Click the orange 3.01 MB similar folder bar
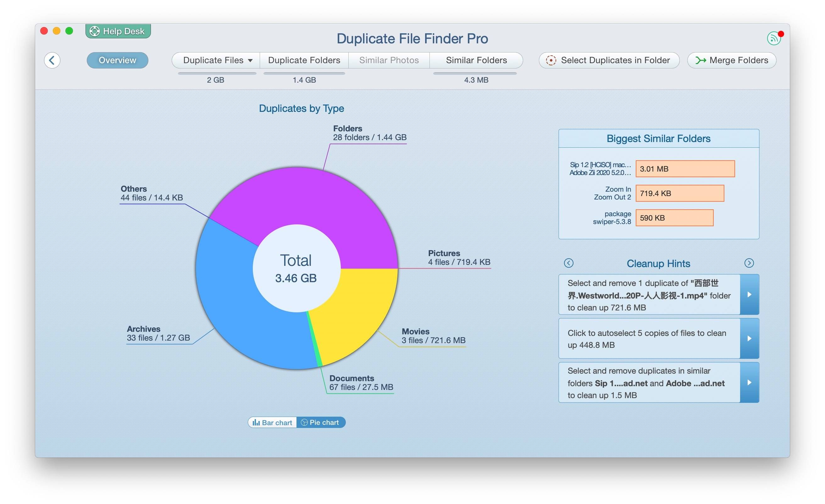825x504 pixels. point(685,169)
